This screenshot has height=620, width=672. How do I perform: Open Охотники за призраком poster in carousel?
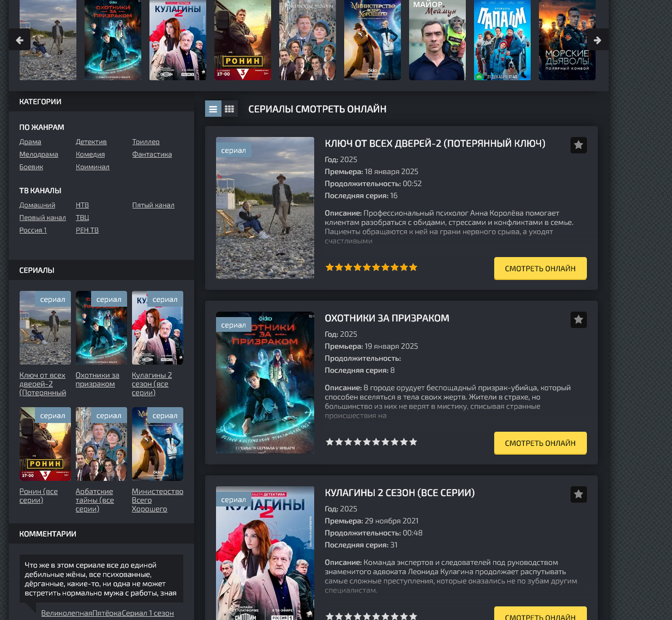113,40
